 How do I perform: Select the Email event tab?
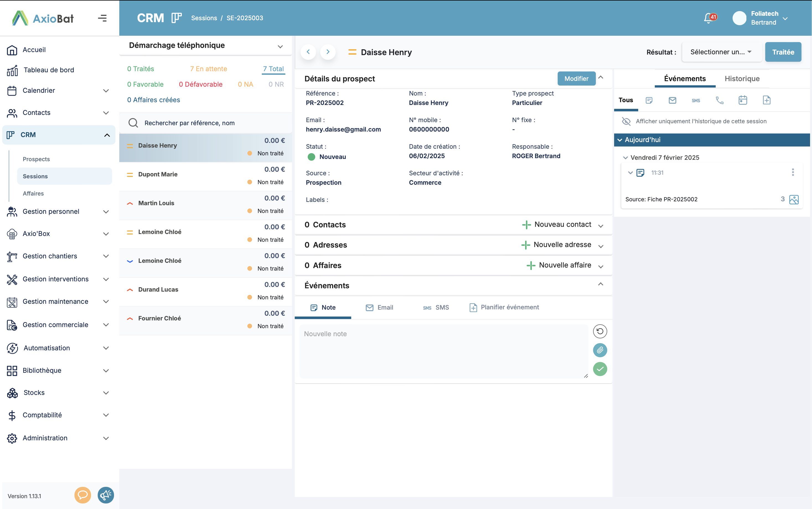[379, 307]
